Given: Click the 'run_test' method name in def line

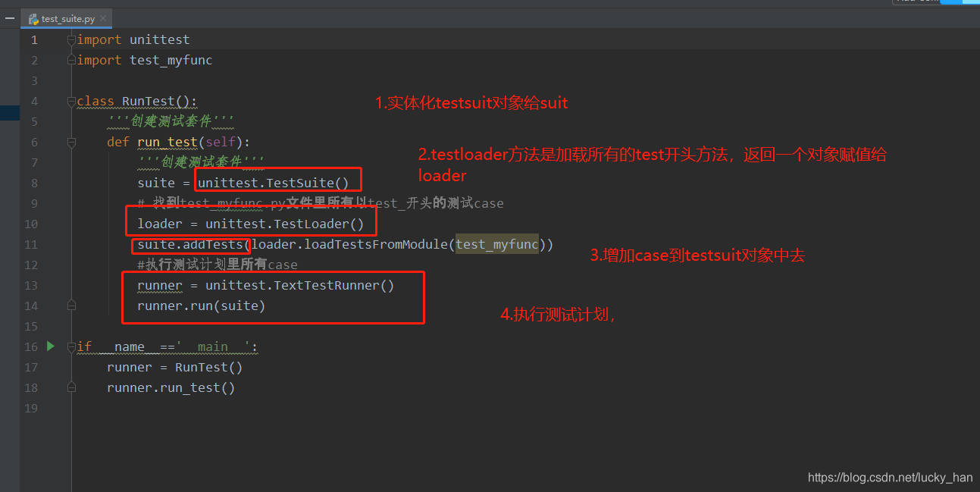Looking at the screenshot, I should (x=168, y=142).
